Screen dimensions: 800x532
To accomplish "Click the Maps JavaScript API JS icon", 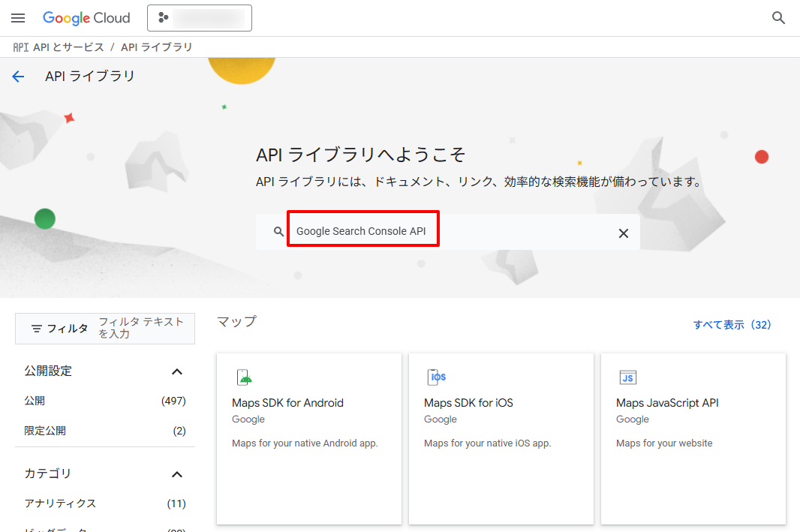I will click(x=627, y=377).
